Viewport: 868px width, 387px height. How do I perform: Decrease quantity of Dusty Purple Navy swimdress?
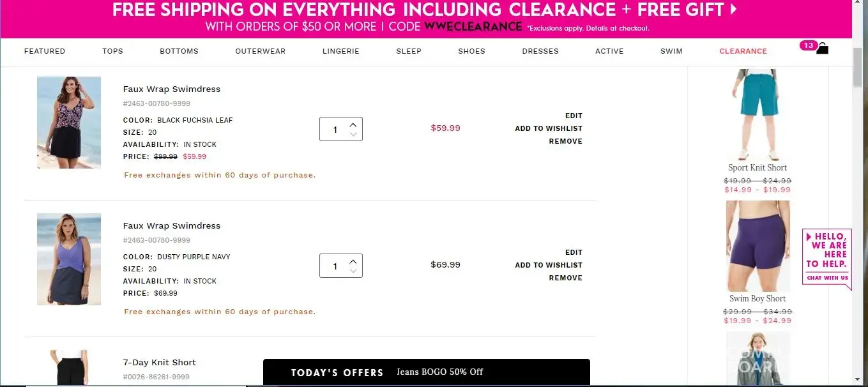(353, 271)
